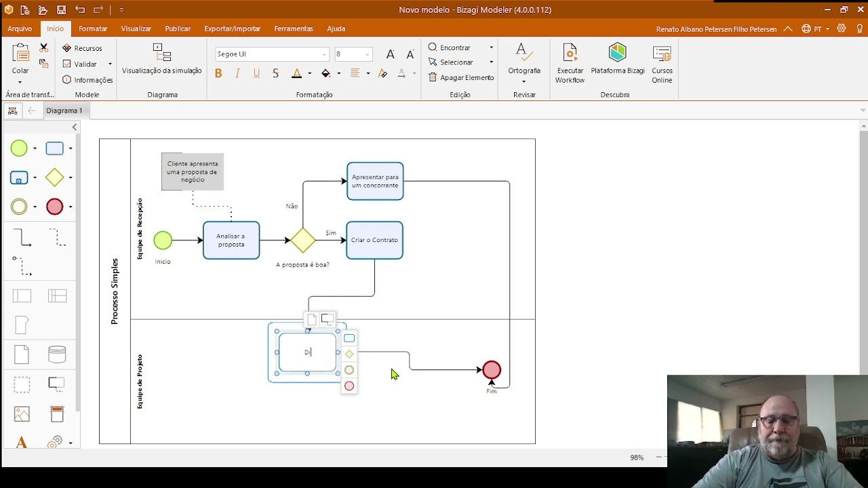
Task: Click the clear formatting eraser icon
Action: (383, 73)
